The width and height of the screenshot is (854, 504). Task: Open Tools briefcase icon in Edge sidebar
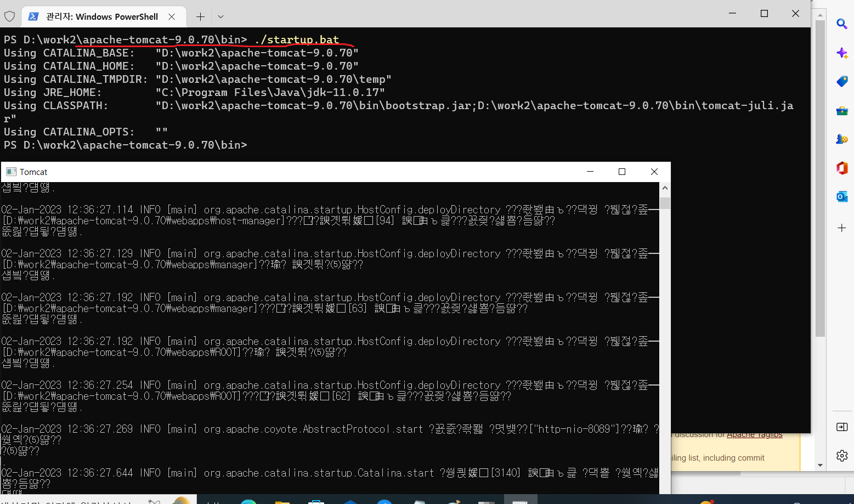click(x=842, y=110)
